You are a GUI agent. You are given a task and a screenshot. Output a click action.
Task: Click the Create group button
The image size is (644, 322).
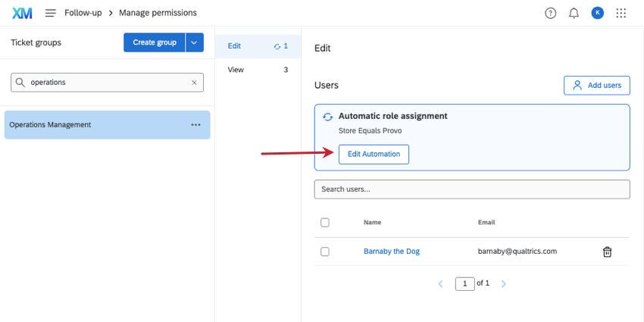[155, 42]
